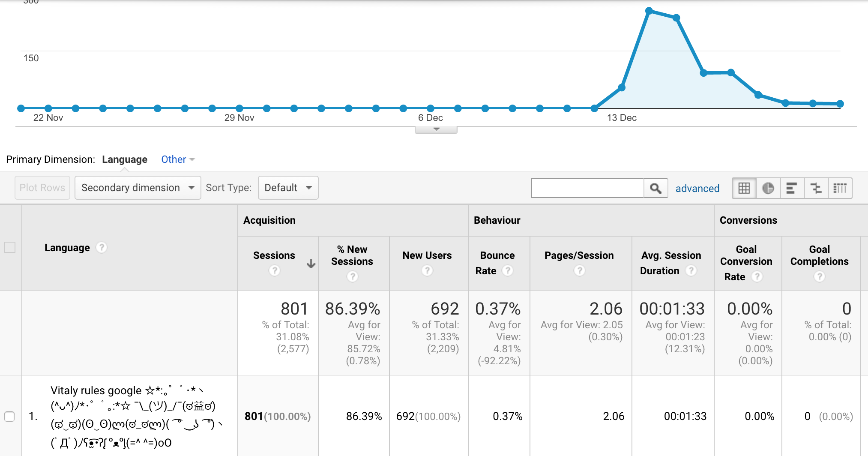Screen dimensions: 868x456
Task: Open help icon under % New Sessions
Action: (x=352, y=276)
